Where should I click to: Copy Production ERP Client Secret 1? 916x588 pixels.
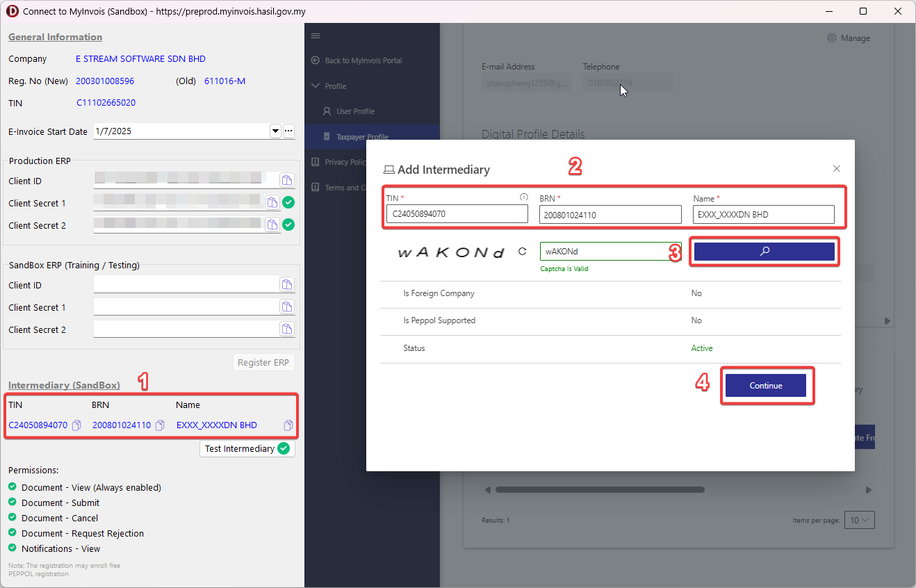pos(272,203)
